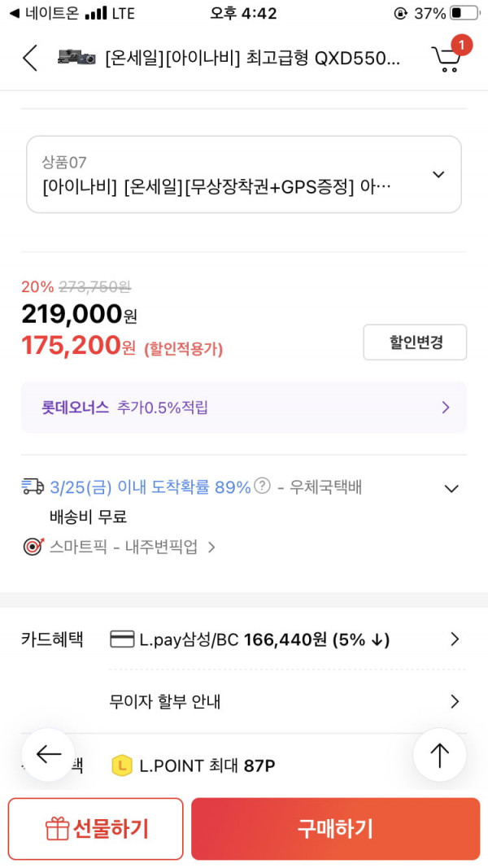Tap the floating back arrow button
488x868 pixels.
point(48,754)
